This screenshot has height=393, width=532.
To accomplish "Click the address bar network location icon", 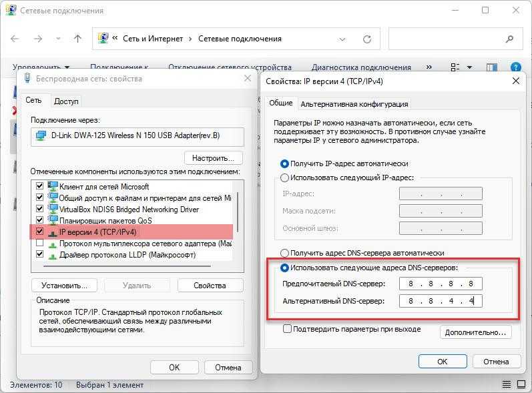I will [x=103, y=38].
